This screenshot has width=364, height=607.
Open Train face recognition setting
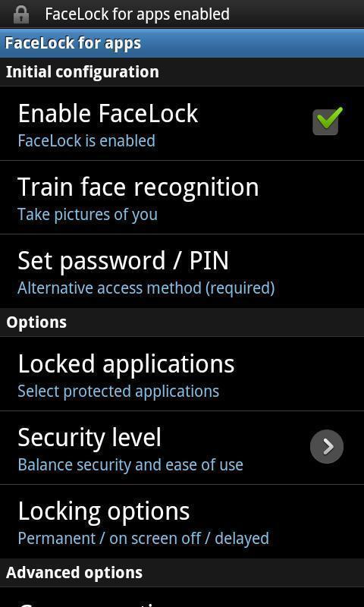[x=182, y=197]
